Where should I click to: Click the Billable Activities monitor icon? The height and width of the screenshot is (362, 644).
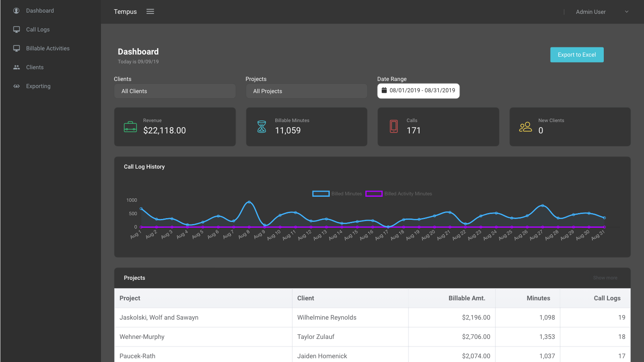[x=16, y=48]
